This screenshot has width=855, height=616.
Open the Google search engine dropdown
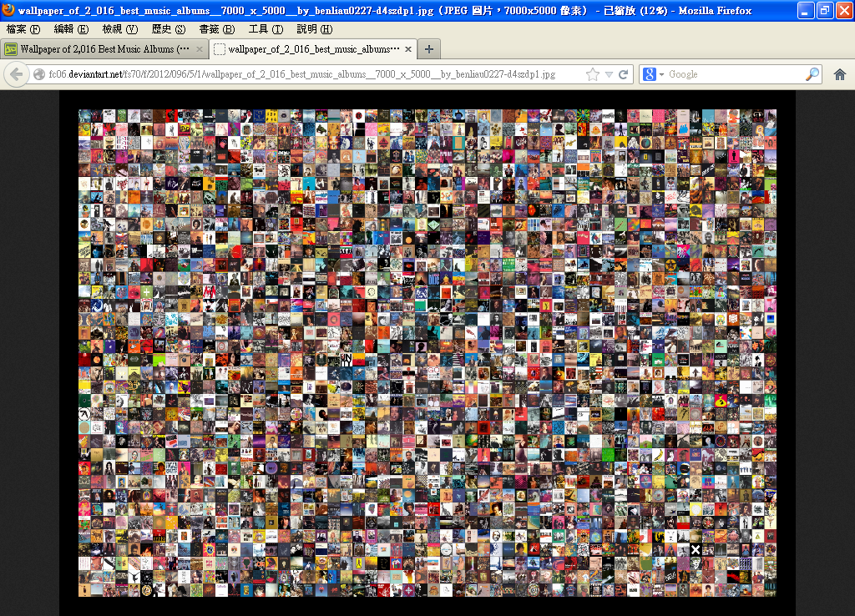point(653,74)
